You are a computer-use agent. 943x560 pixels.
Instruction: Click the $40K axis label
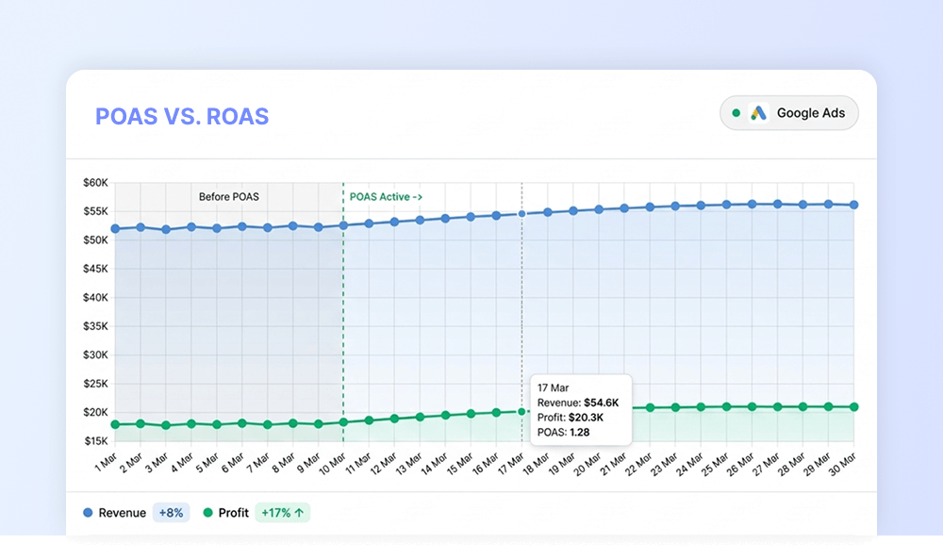[95, 297]
